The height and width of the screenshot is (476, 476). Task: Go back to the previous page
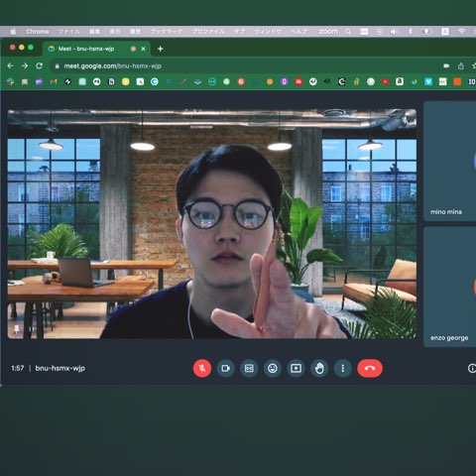(x=10, y=65)
